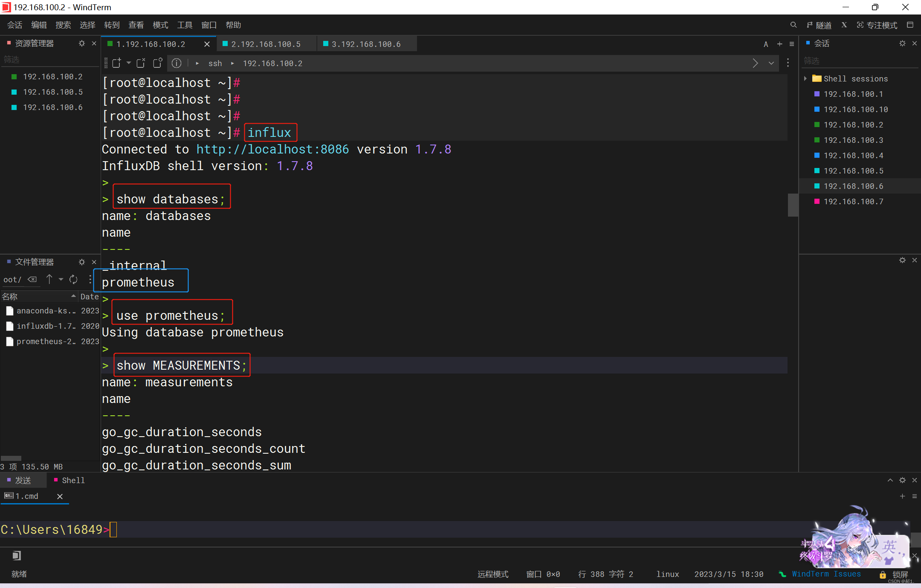Open the 工具 menu

click(x=185, y=25)
